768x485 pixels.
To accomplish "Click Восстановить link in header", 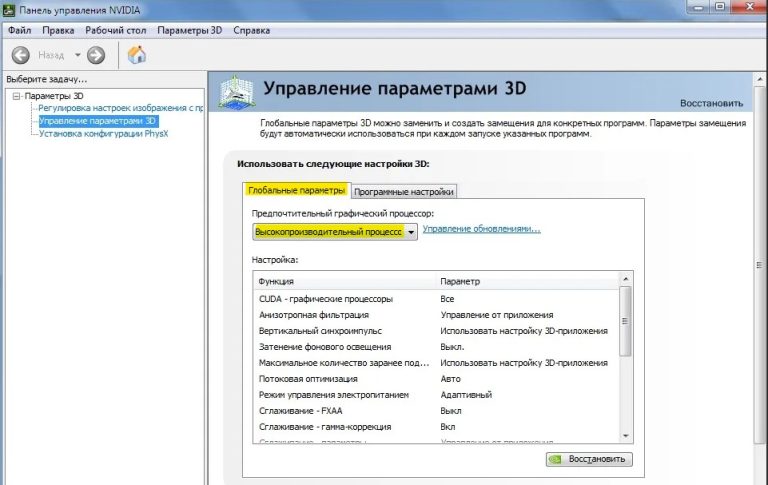I will click(x=711, y=103).
